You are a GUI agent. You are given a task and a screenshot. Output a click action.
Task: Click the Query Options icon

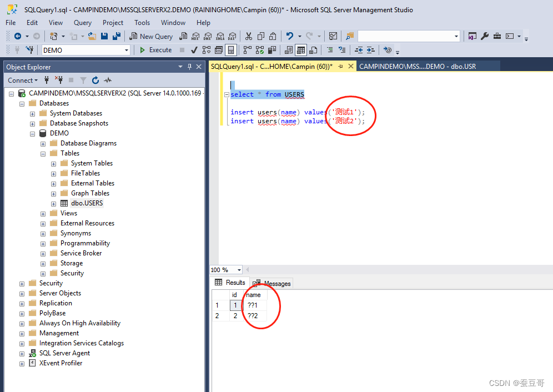[219, 50]
